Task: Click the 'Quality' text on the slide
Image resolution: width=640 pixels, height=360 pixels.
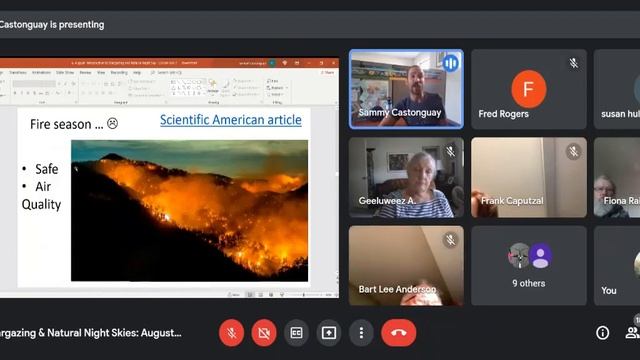Action: click(41, 204)
